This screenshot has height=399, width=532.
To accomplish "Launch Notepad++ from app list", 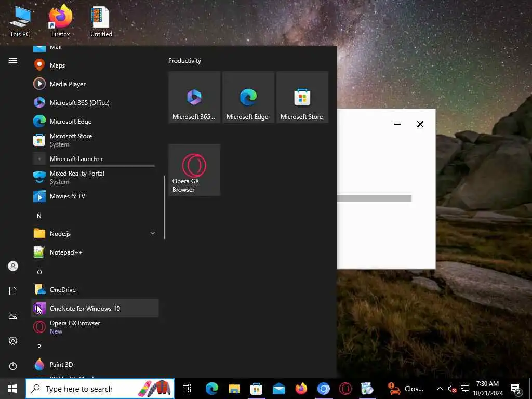I will 95,252.
